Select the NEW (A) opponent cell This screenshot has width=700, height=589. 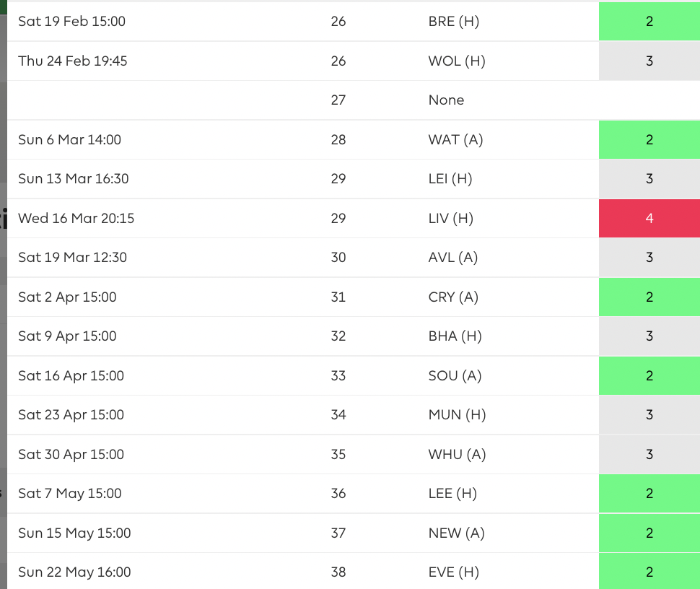[x=456, y=533]
